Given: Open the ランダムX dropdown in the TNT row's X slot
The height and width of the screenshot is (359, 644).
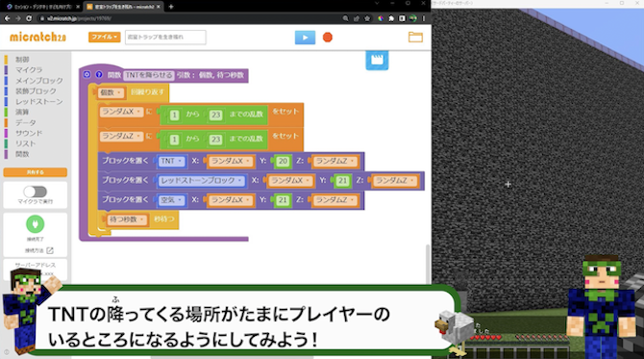Looking at the screenshot, I should pos(231,161).
